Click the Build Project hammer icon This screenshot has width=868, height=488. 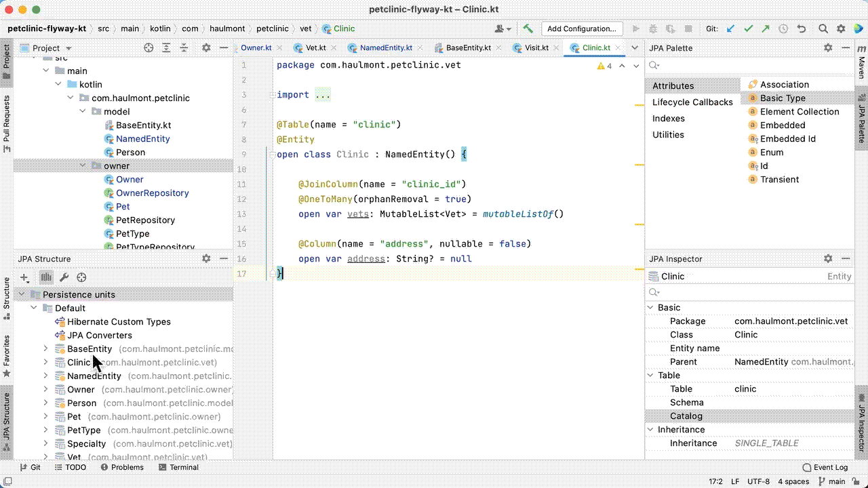528,28
